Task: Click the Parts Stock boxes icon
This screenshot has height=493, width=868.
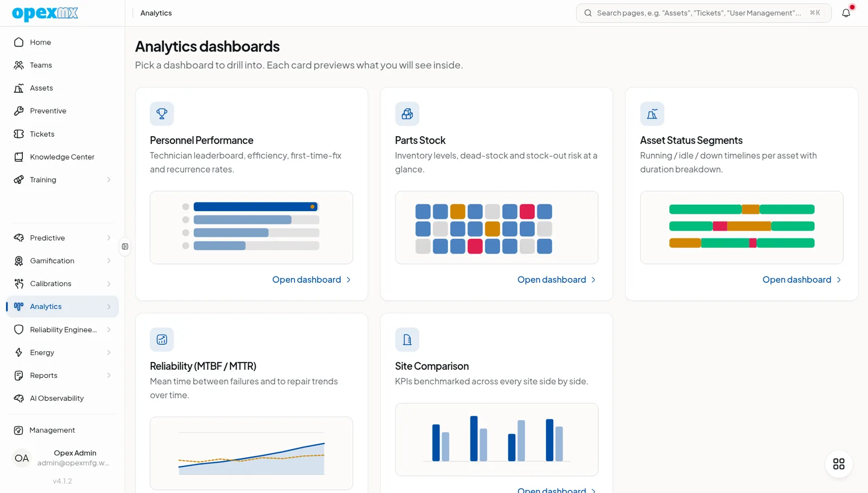Action: (x=407, y=113)
